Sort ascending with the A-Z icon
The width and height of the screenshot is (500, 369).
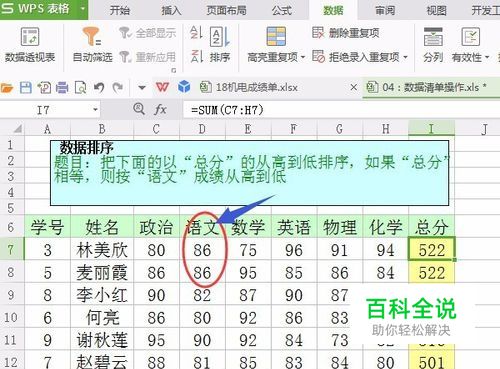coord(196,33)
